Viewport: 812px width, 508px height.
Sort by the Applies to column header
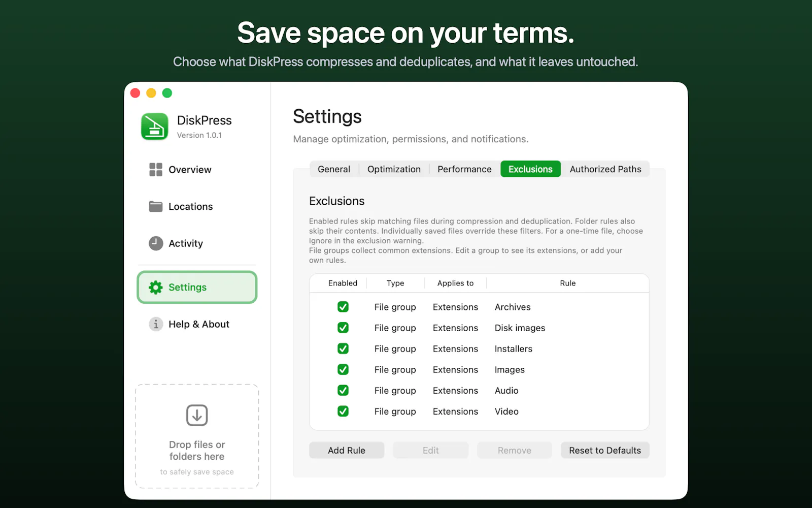coord(455,283)
